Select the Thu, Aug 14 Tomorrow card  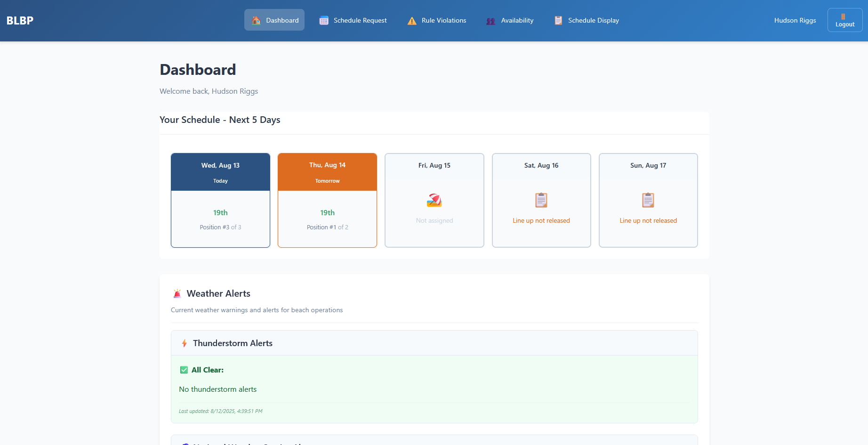coord(327,200)
